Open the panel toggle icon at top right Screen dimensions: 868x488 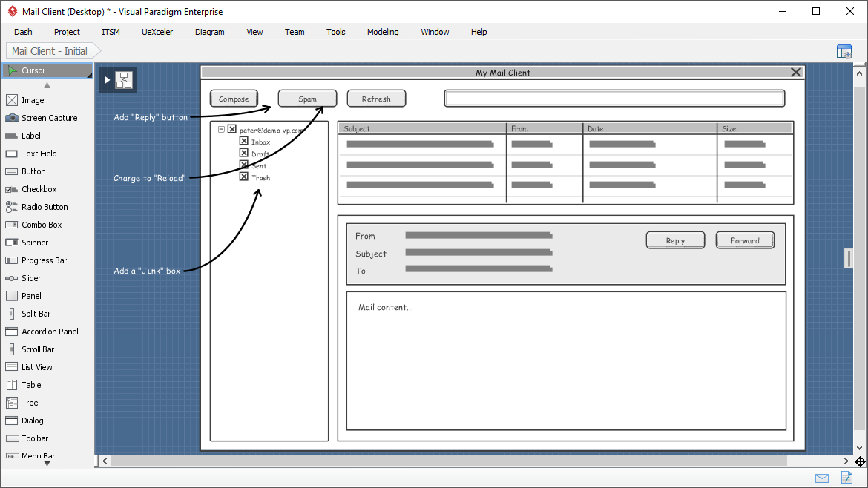coord(844,51)
